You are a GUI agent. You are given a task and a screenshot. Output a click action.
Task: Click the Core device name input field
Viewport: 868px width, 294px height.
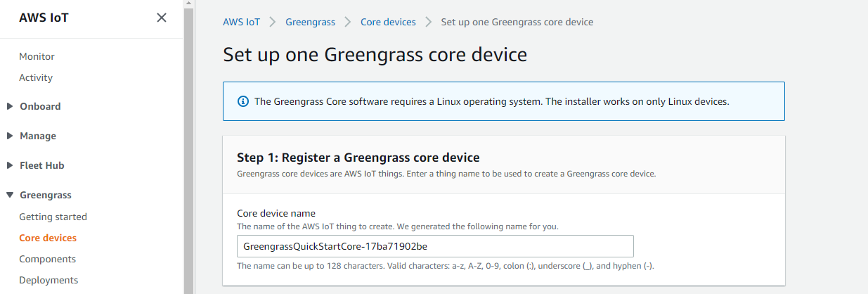pos(436,246)
